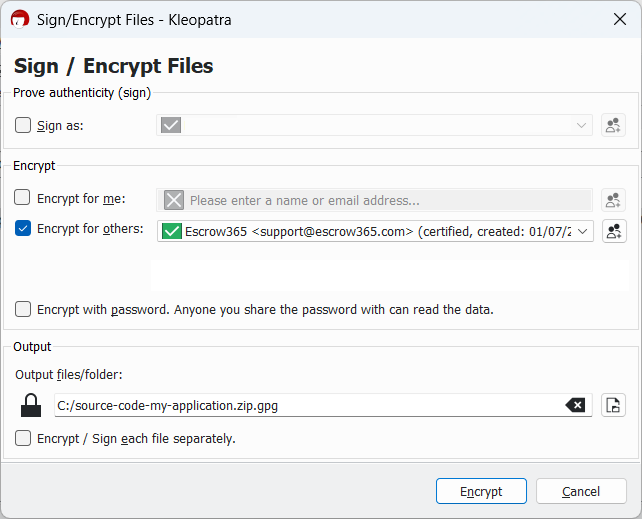Click the padlock icon beside output path
Viewport: 642px width, 519px height.
click(x=32, y=405)
